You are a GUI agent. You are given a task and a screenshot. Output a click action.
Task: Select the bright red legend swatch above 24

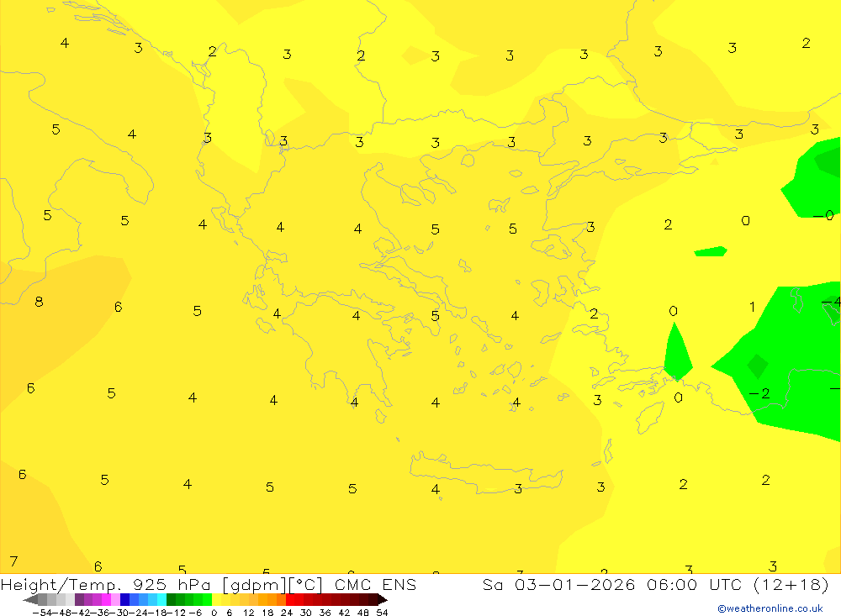click(x=290, y=599)
